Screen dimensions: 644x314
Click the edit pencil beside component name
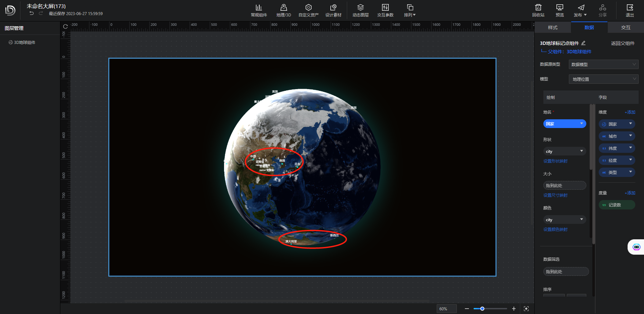[583, 43]
